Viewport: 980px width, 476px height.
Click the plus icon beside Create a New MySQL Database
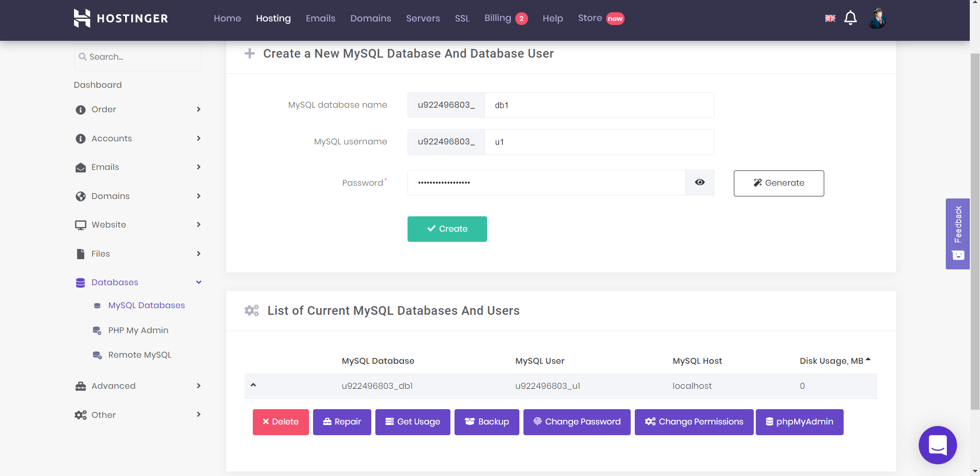[x=250, y=54]
